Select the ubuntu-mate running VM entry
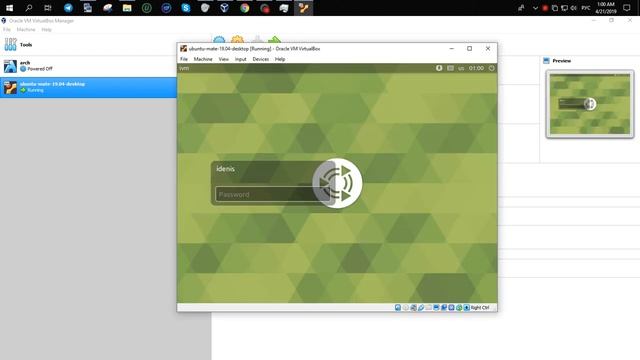Viewport: 640px width, 360px height. pyautogui.click(x=88, y=87)
